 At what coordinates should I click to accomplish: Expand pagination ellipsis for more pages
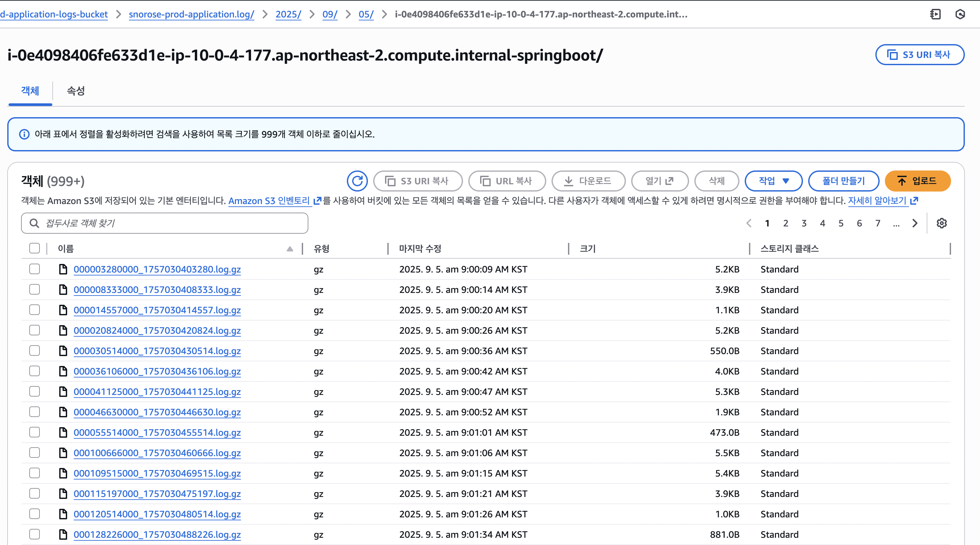tap(896, 223)
